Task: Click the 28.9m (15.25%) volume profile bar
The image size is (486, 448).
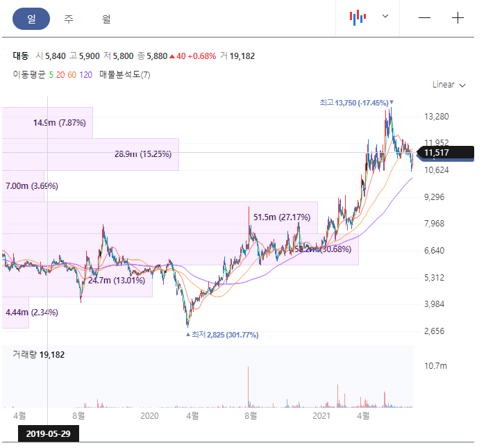Action: pos(90,154)
